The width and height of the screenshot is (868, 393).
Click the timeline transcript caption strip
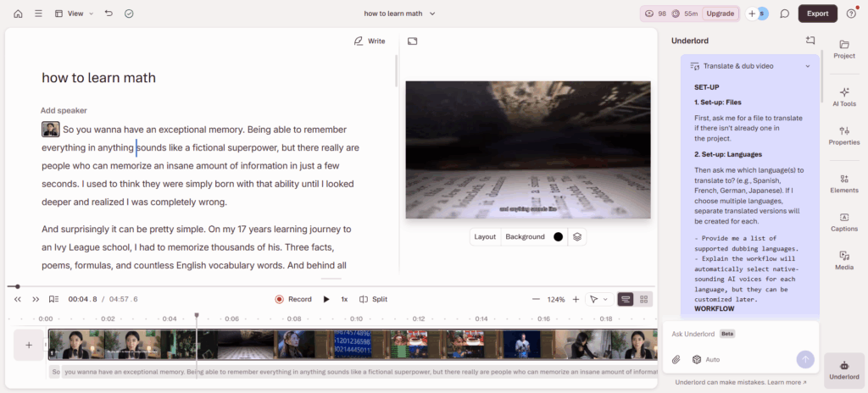tap(353, 372)
